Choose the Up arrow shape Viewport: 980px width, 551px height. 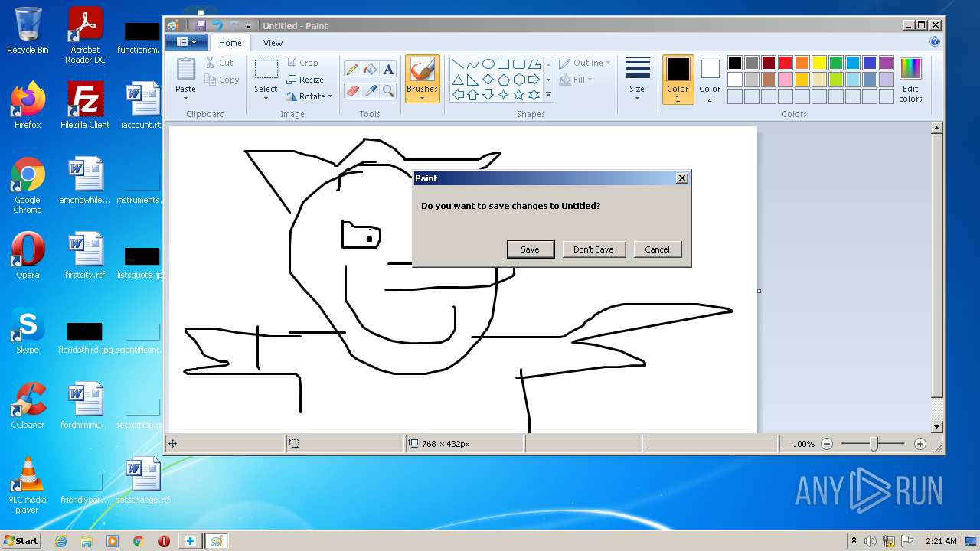point(473,95)
